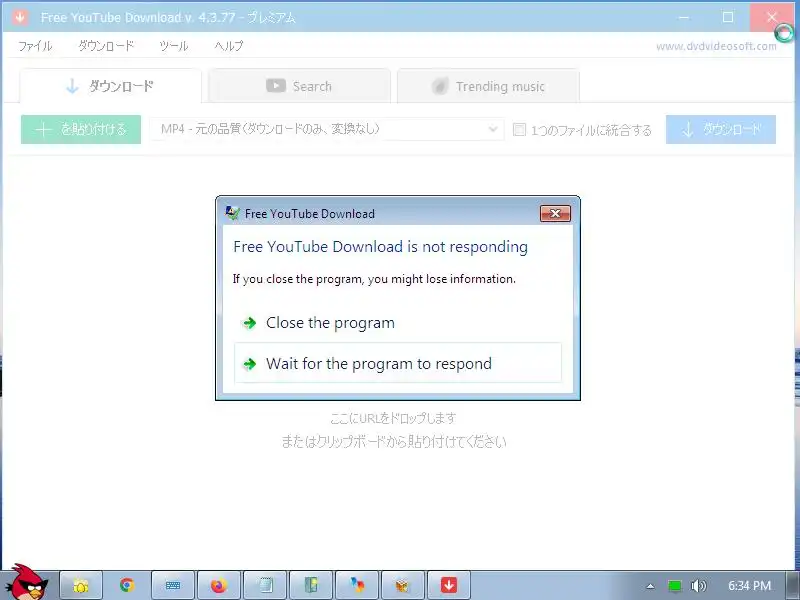Image resolution: width=800 pixels, height=600 pixels.
Task: Click the Angry Birds start button
Action: [30, 582]
